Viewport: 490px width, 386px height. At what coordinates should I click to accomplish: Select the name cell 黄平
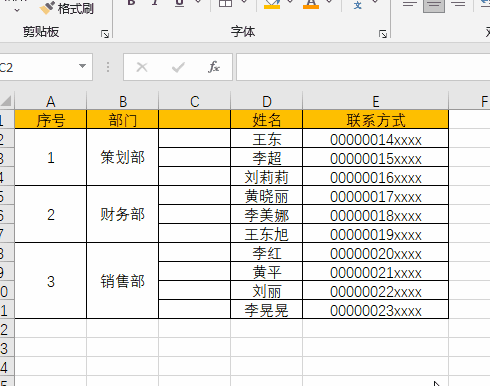click(267, 271)
